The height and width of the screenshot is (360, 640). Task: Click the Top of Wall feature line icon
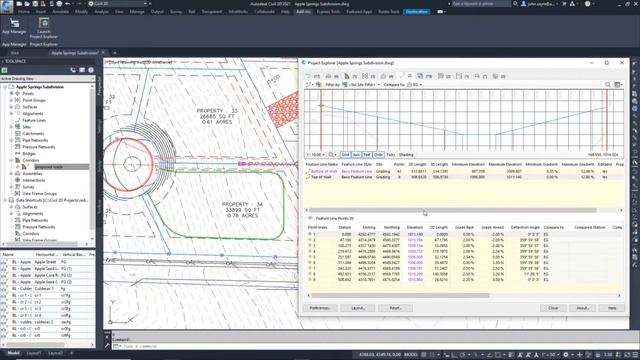[308, 177]
